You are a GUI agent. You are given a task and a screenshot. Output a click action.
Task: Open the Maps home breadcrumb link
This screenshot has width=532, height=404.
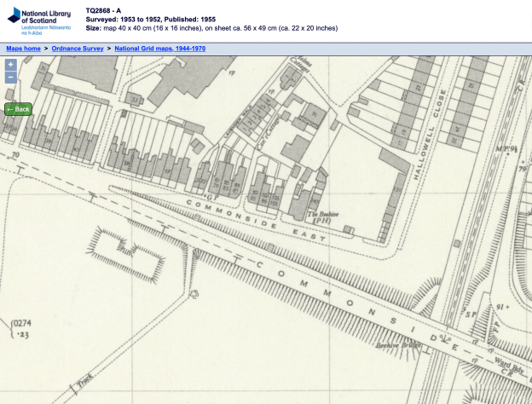(x=23, y=49)
